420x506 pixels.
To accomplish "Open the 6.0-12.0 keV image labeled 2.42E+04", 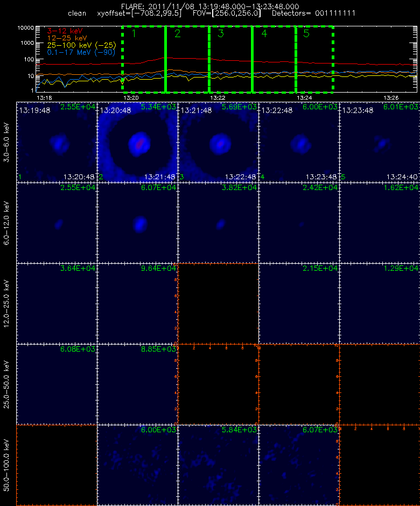I will click(299, 223).
